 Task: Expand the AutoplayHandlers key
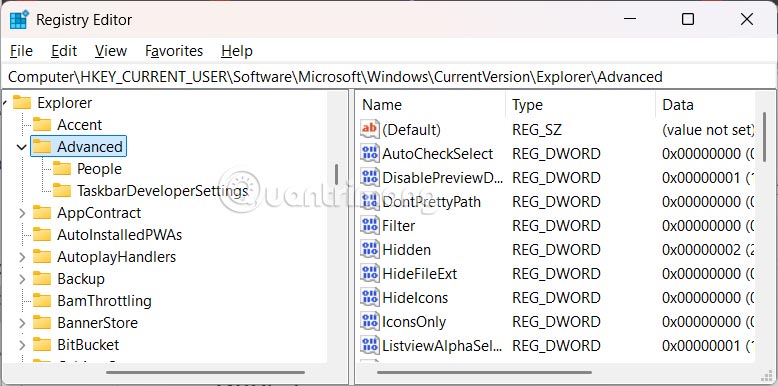click(22, 257)
